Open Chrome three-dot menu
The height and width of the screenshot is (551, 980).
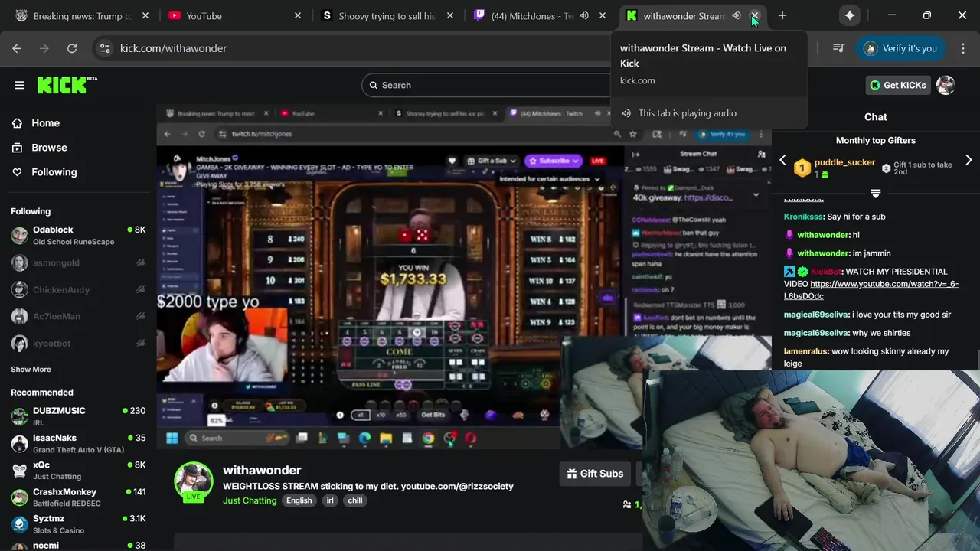tap(962, 48)
